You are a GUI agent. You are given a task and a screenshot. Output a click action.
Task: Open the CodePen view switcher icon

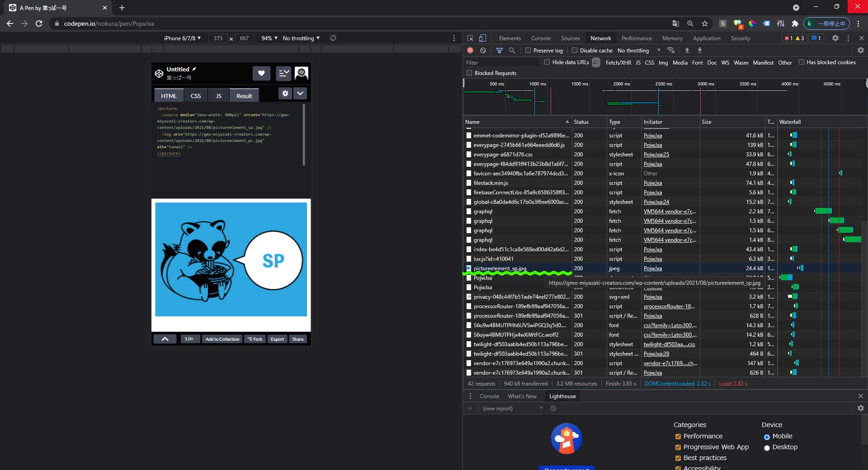[283, 73]
